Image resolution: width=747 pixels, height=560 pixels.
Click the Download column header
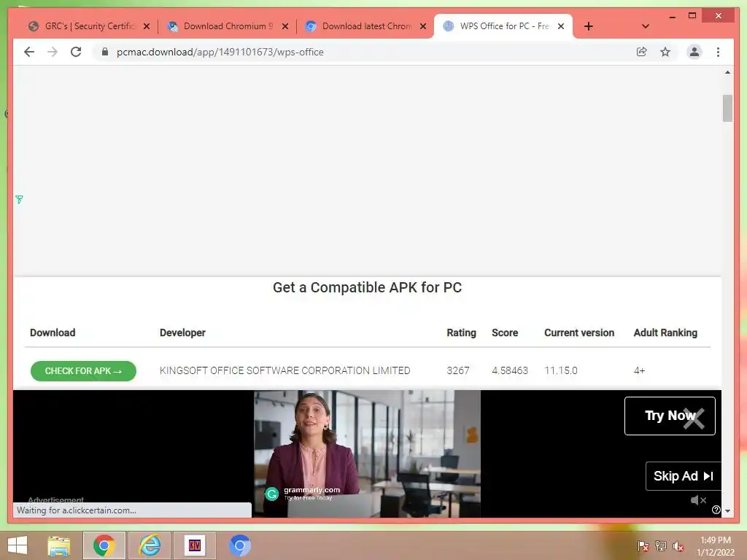53,332
